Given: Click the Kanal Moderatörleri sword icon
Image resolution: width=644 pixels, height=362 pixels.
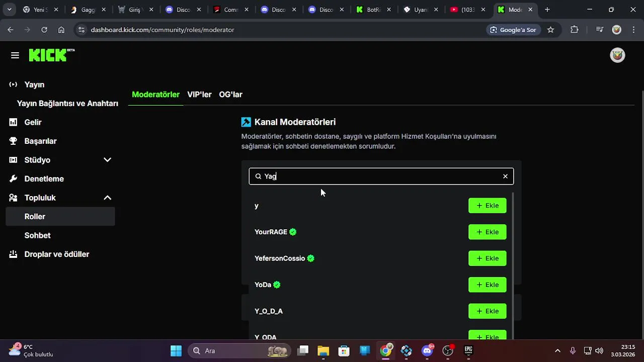Looking at the screenshot, I should point(246,122).
